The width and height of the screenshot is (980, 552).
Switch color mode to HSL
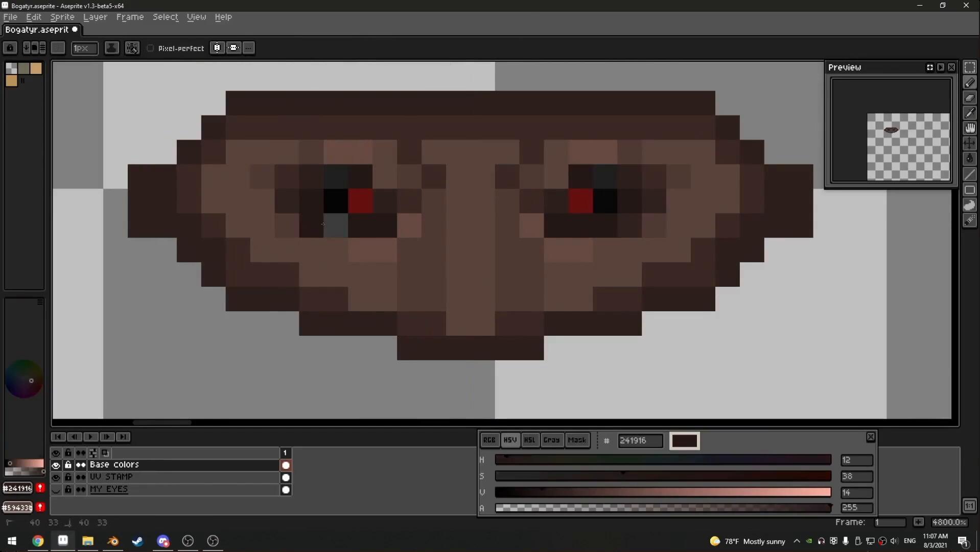529,440
